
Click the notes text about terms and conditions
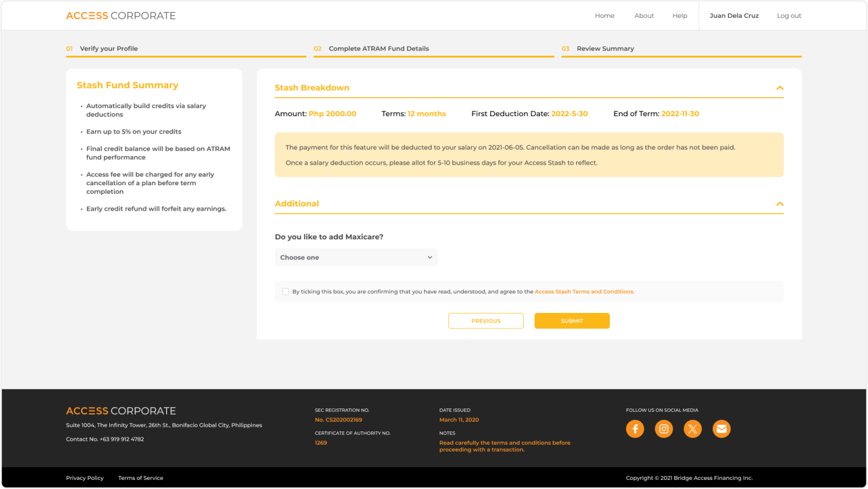[x=505, y=446]
